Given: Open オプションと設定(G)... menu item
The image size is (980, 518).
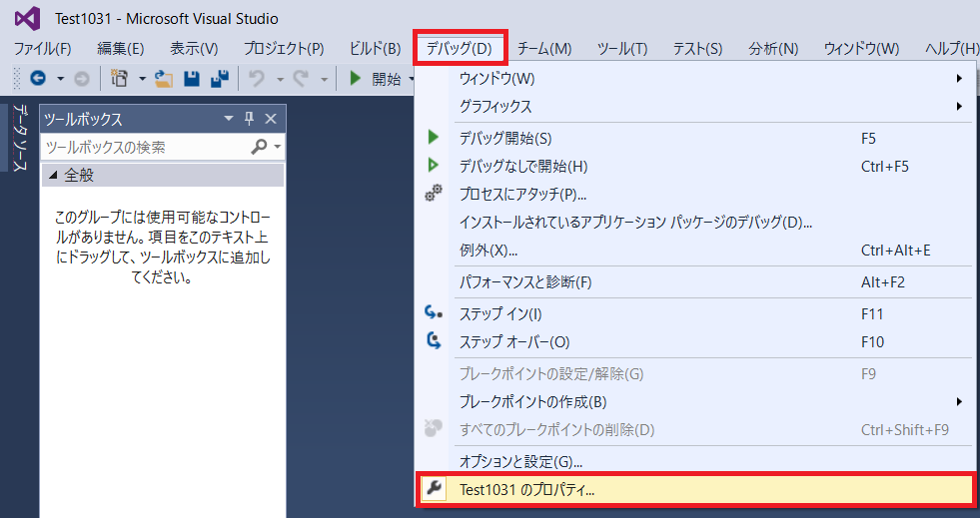Looking at the screenshot, I should (x=695, y=462).
